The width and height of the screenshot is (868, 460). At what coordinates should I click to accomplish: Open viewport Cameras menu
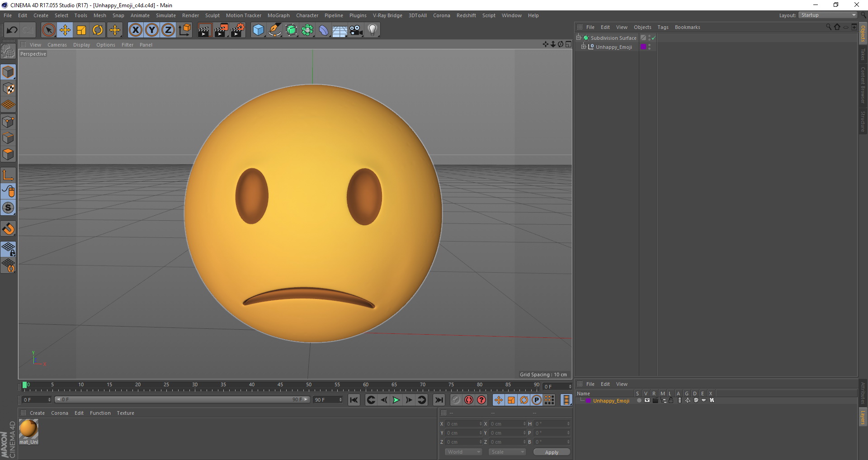[57, 45]
